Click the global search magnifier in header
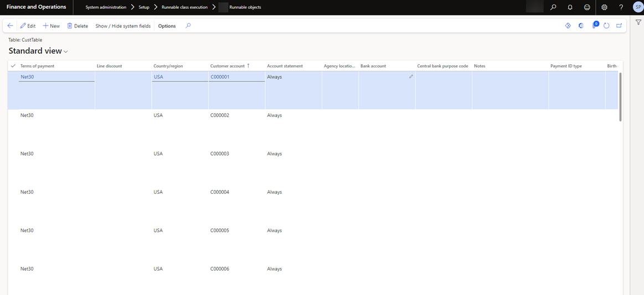The width and height of the screenshot is (644, 295). [x=553, y=7]
